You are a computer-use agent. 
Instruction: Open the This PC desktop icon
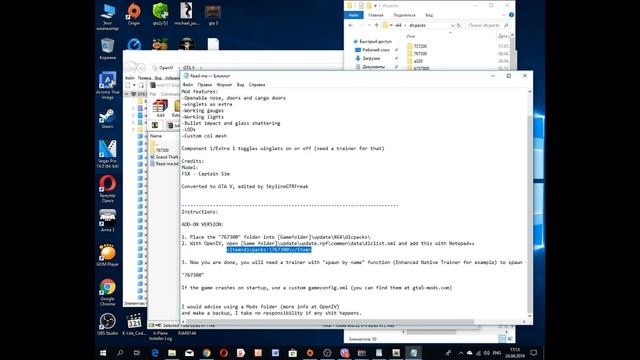pos(107,17)
